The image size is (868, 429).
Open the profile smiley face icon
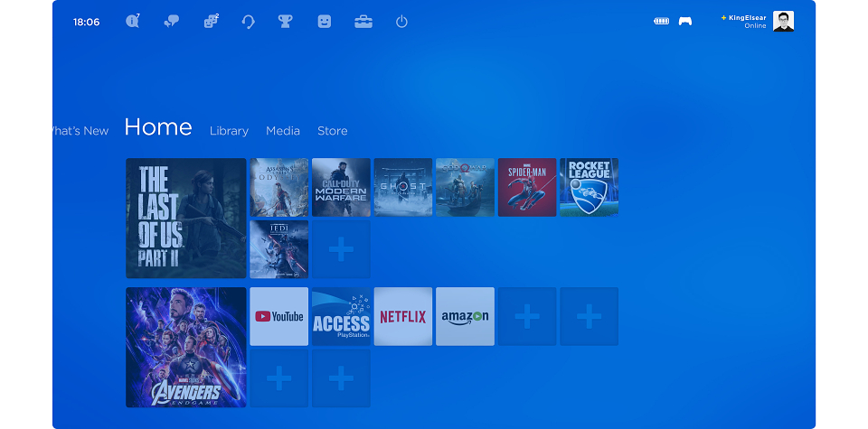325,22
